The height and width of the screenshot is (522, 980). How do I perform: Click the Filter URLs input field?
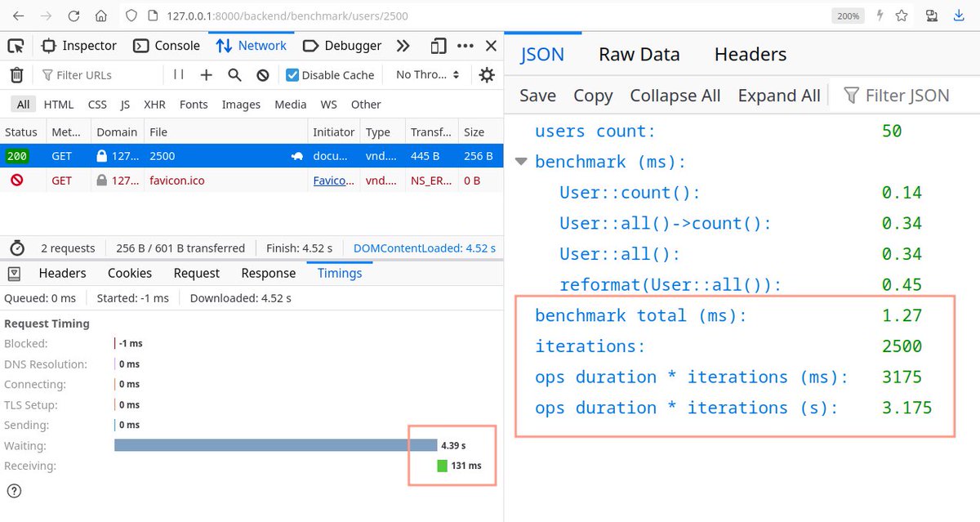102,75
